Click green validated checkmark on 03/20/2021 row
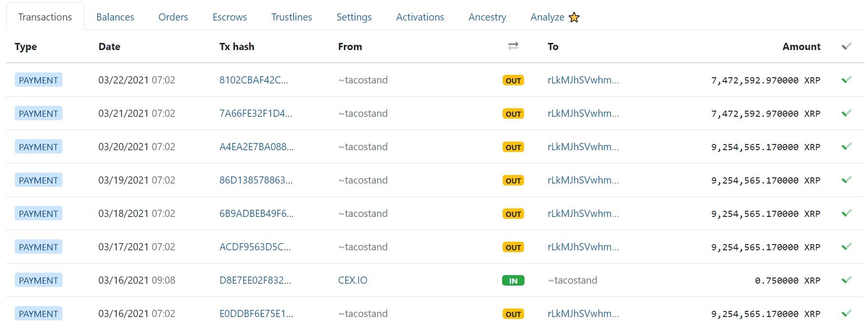Screen dimensions: 868x328 point(846,147)
